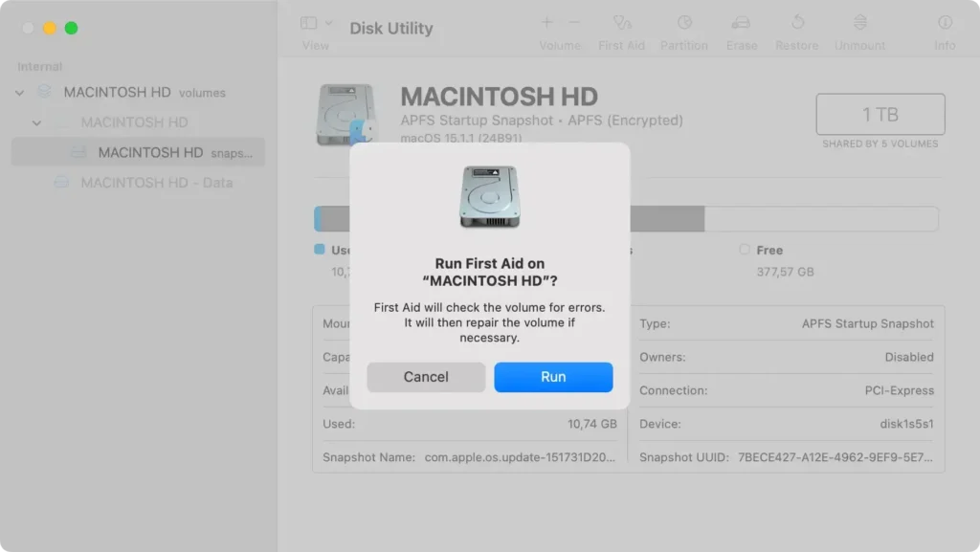Open the View dropdown chevron
980x552 pixels.
329,23
